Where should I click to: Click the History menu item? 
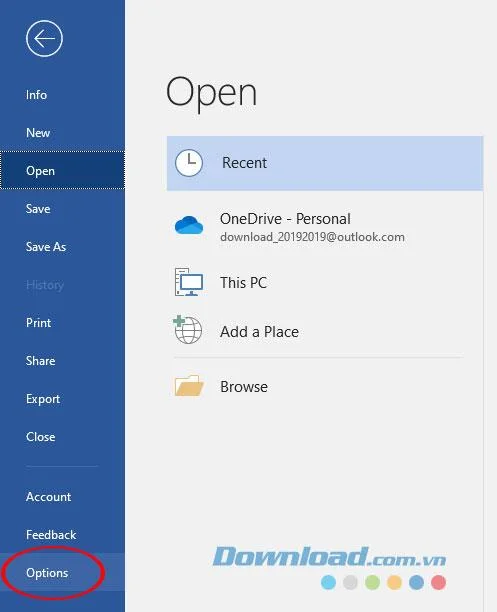point(62,285)
